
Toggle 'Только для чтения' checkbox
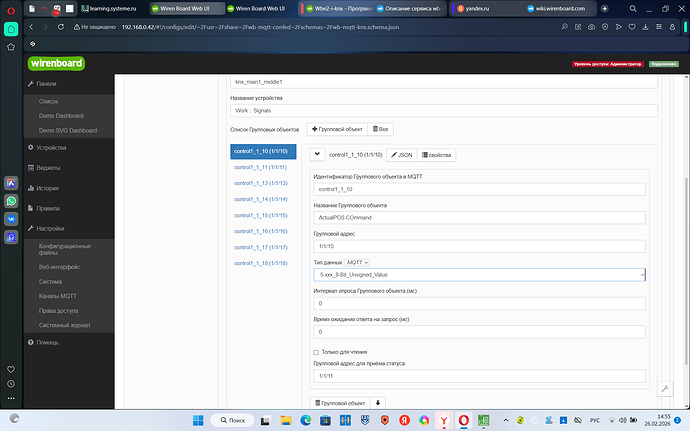coord(316,352)
